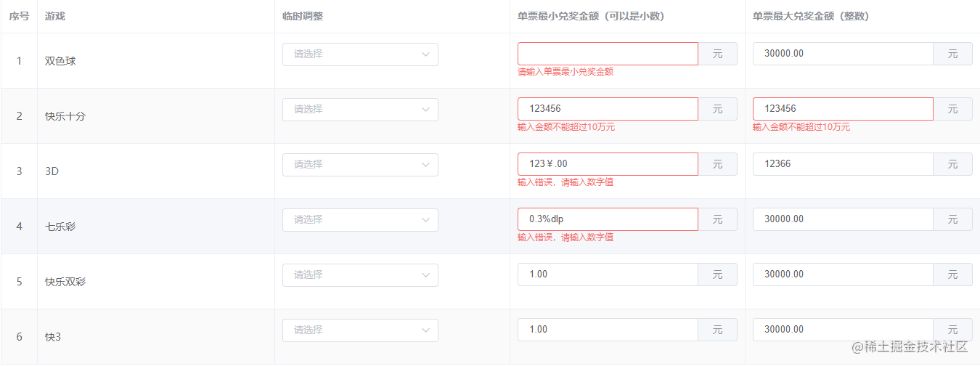This screenshot has width=980, height=366.
Task: Expand the 请选择 dropdown in 快乐十分 row
Action: [x=360, y=110]
